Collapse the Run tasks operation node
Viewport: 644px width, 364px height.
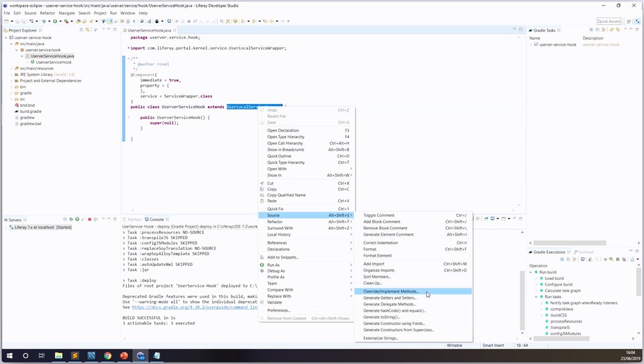click(x=536, y=297)
